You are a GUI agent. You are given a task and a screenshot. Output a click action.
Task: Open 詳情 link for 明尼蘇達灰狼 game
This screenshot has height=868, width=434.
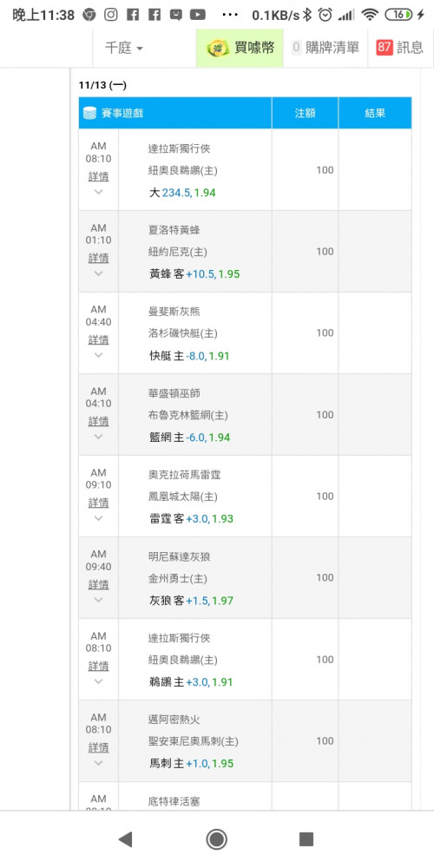pyautogui.click(x=99, y=584)
